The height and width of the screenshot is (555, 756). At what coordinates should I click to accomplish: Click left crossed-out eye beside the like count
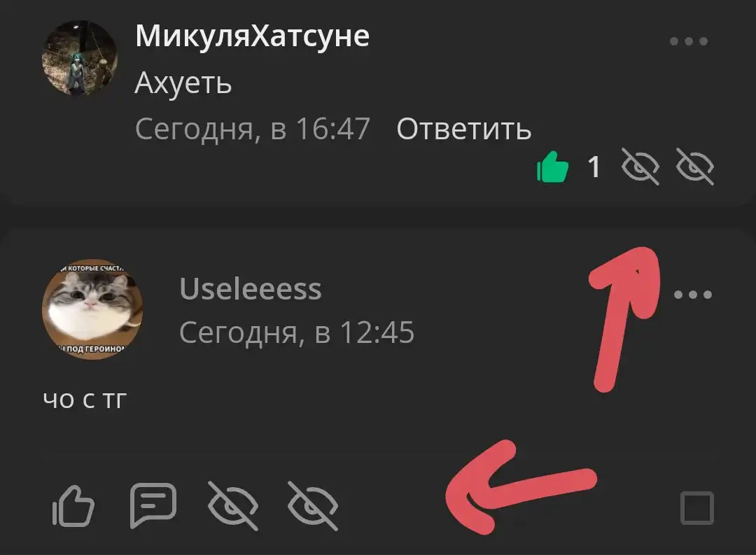[x=640, y=167]
